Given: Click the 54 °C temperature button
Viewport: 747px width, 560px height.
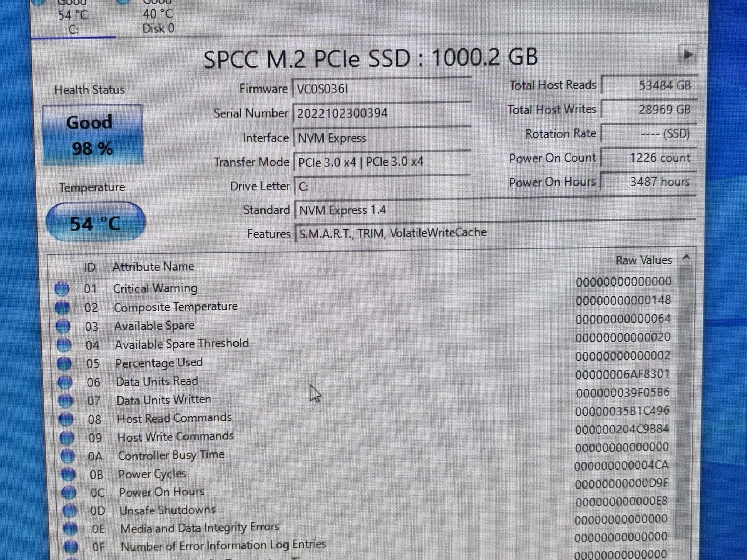Looking at the screenshot, I should [96, 222].
